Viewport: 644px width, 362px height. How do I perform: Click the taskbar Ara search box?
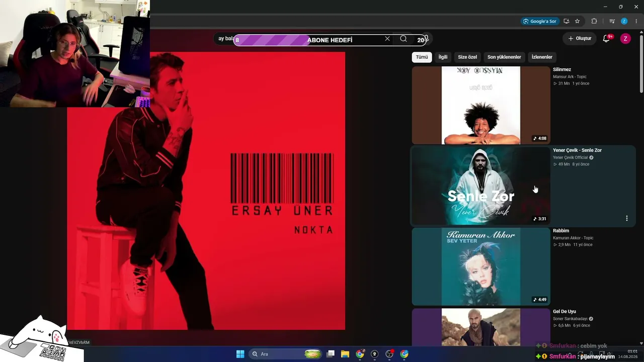point(285,354)
